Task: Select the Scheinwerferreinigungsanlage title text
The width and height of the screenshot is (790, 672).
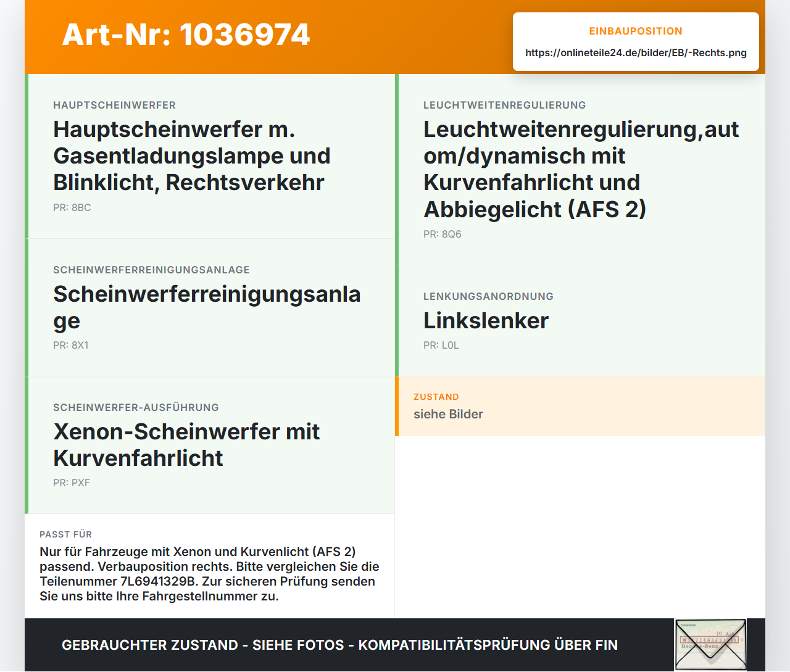Action: (207, 307)
